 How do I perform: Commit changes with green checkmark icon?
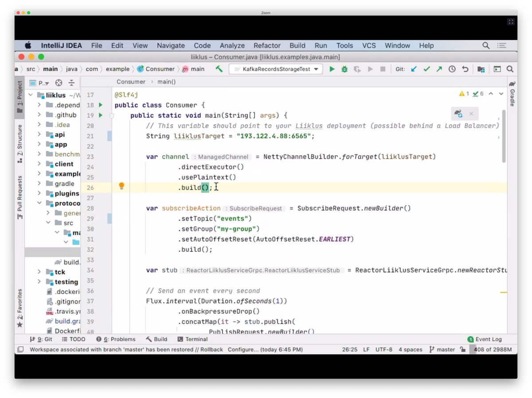click(426, 69)
